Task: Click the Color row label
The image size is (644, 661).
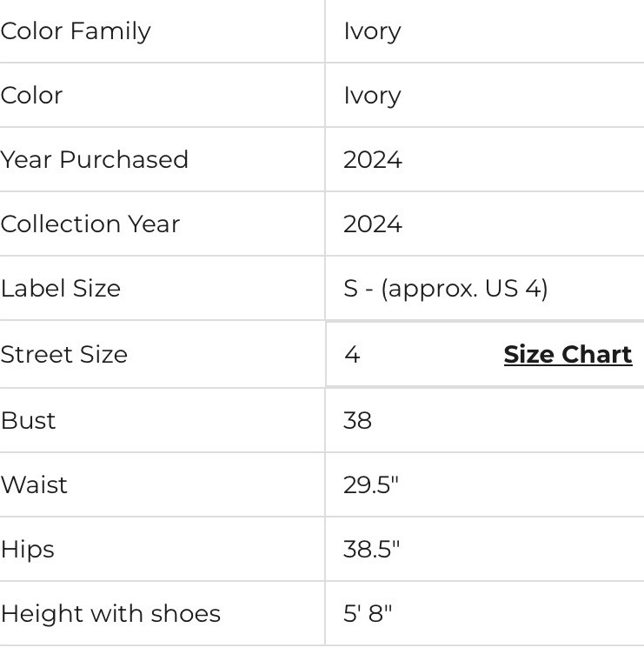Action: pyautogui.click(x=31, y=96)
